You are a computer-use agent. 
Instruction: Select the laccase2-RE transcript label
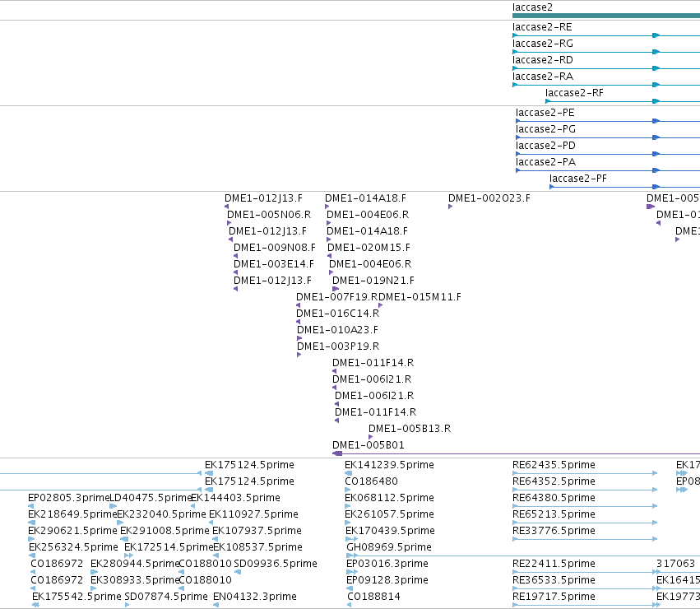coord(542,27)
